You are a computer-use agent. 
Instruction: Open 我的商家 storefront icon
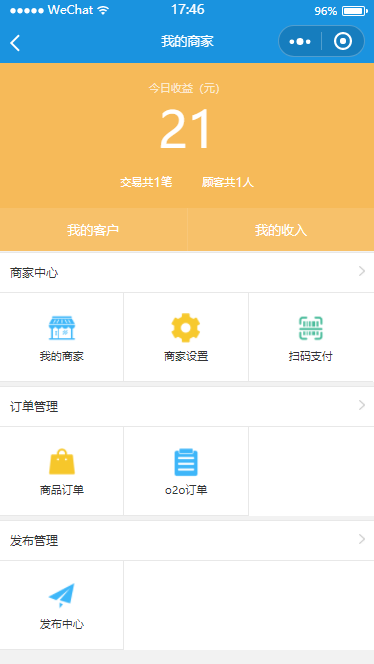(x=62, y=328)
